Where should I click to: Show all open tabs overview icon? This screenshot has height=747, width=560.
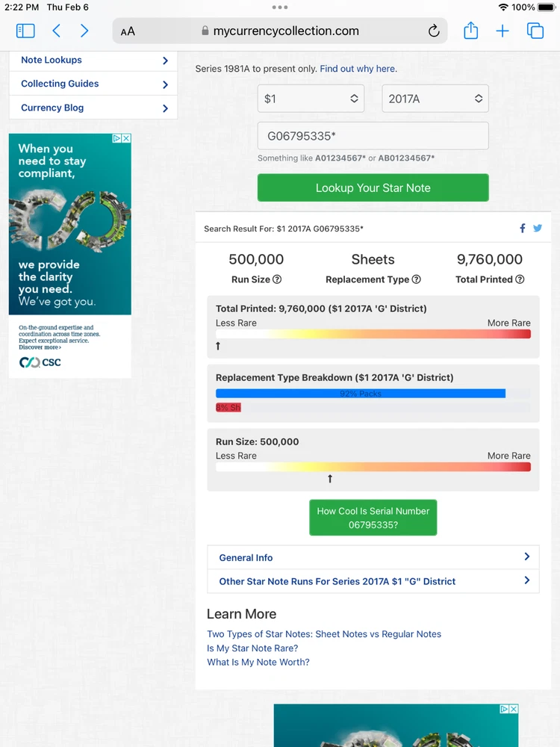(535, 31)
